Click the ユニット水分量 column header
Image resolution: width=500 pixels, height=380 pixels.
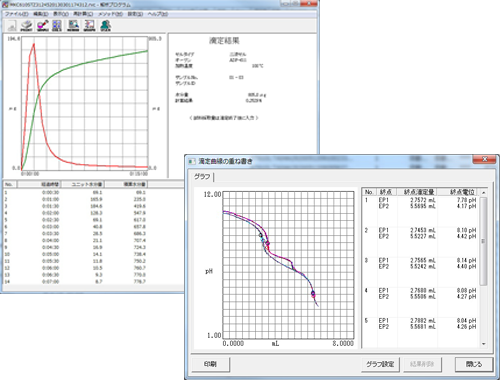83,184
